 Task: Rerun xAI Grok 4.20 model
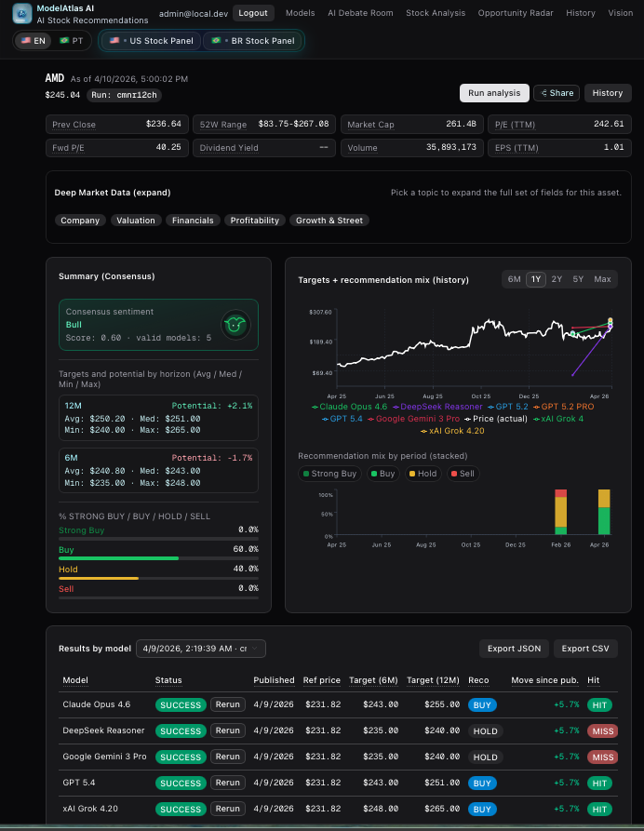[228, 809]
